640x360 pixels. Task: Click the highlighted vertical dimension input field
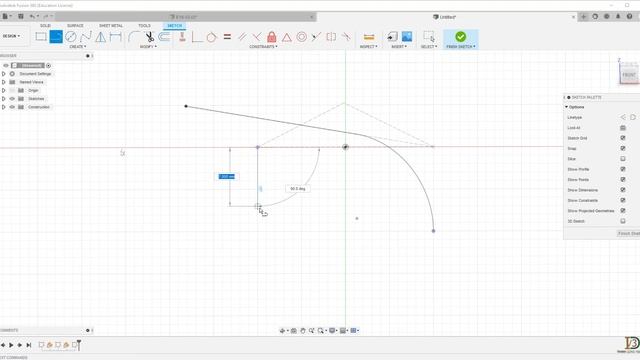point(227,176)
